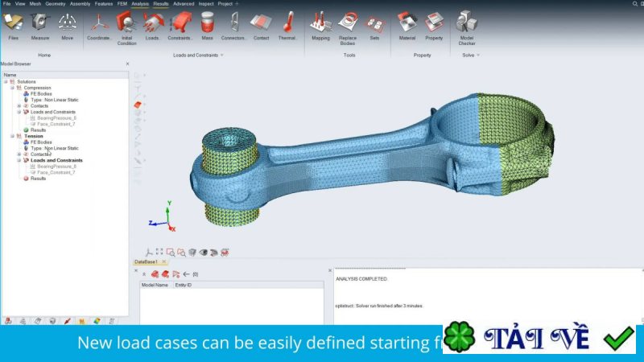
Task: Close the solver output log panel
Action: [x=330, y=270]
